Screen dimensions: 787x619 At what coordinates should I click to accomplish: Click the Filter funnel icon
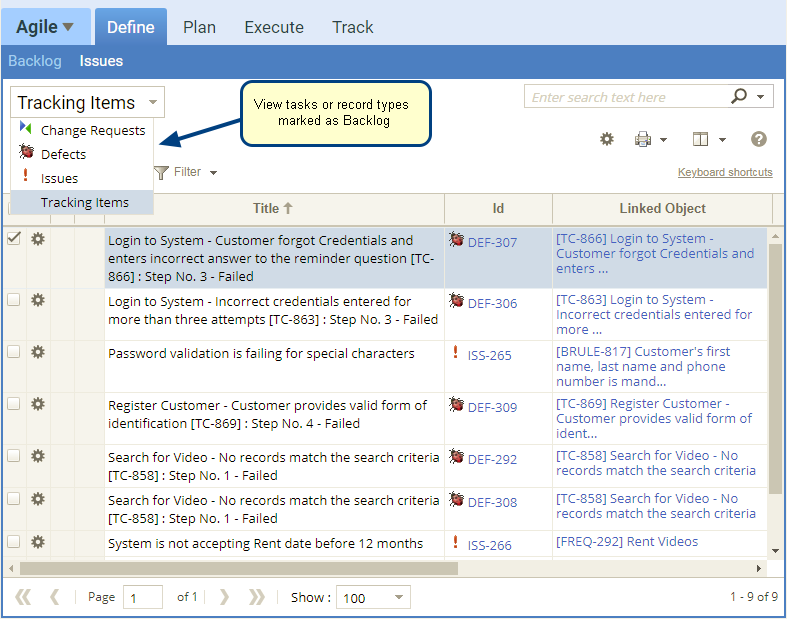coord(161,173)
